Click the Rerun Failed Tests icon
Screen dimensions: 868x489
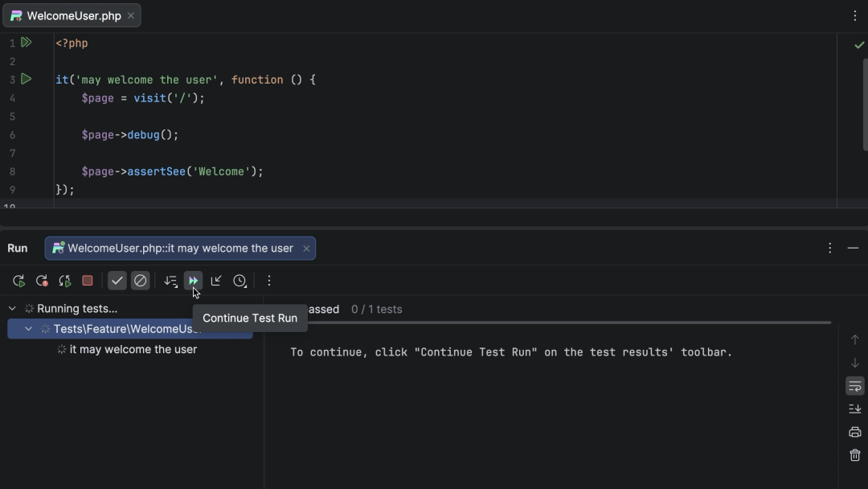(42, 281)
